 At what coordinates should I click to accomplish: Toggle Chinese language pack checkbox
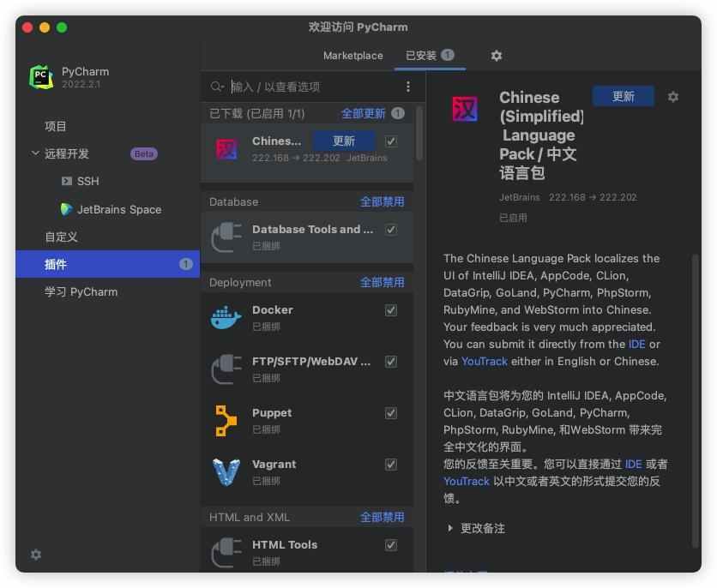(x=391, y=141)
